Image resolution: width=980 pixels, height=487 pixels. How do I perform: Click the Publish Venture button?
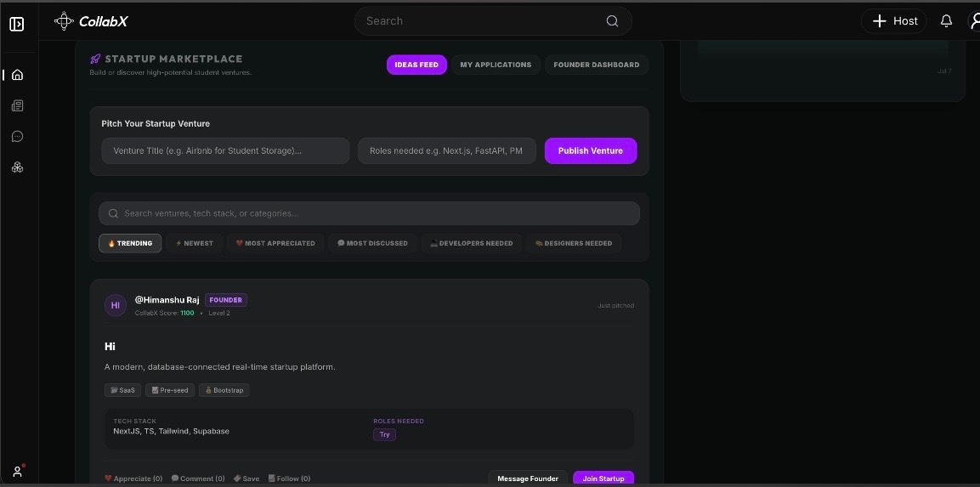point(591,150)
